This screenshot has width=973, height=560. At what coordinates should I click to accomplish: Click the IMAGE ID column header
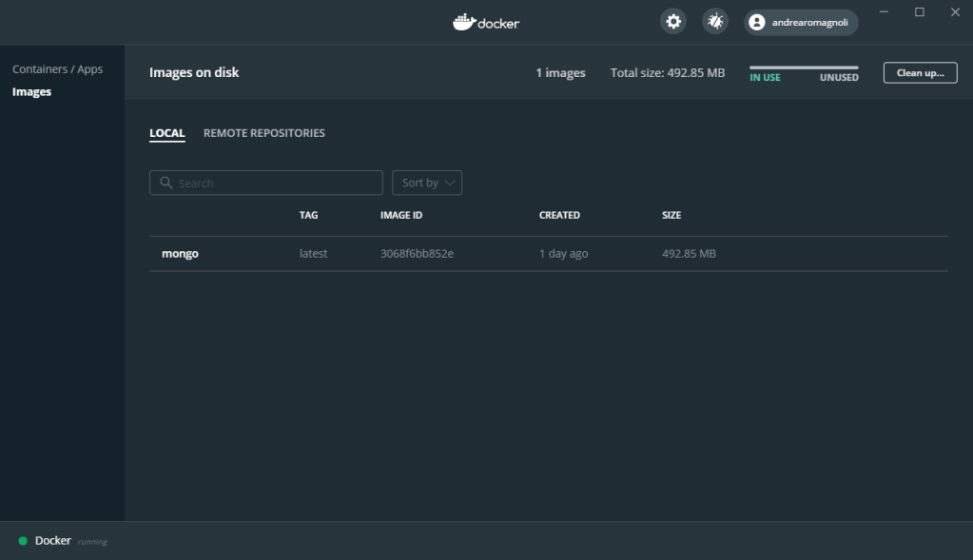(401, 215)
